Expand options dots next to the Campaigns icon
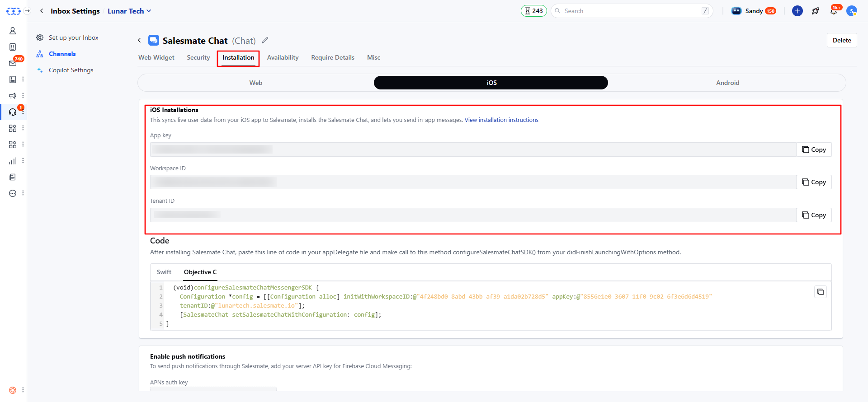 point(23,96)
